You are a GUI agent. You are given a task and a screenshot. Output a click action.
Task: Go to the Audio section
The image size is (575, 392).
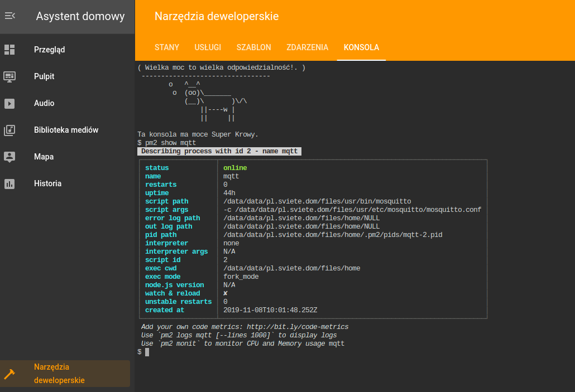(65, 103)
